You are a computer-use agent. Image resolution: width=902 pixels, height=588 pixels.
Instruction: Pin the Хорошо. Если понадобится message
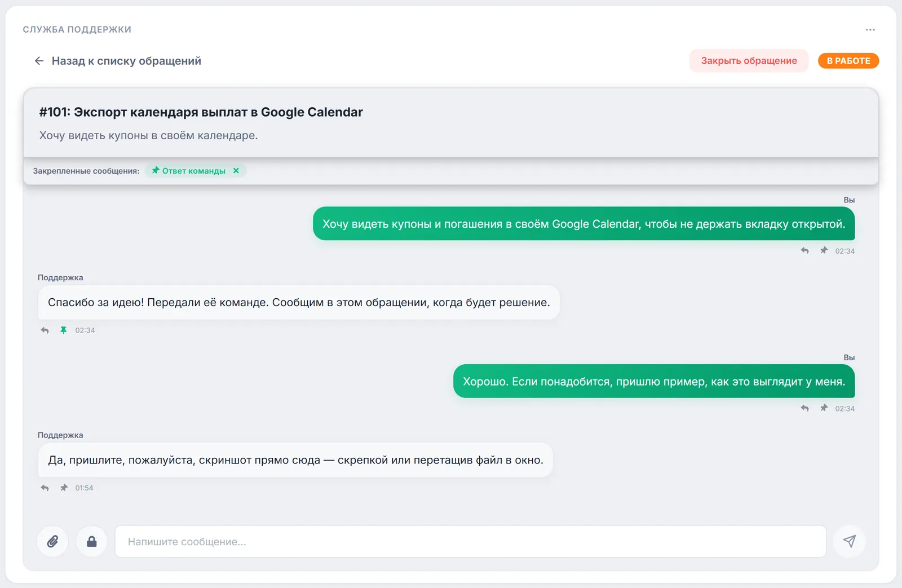pyautogui.click(x=824, y=408)
